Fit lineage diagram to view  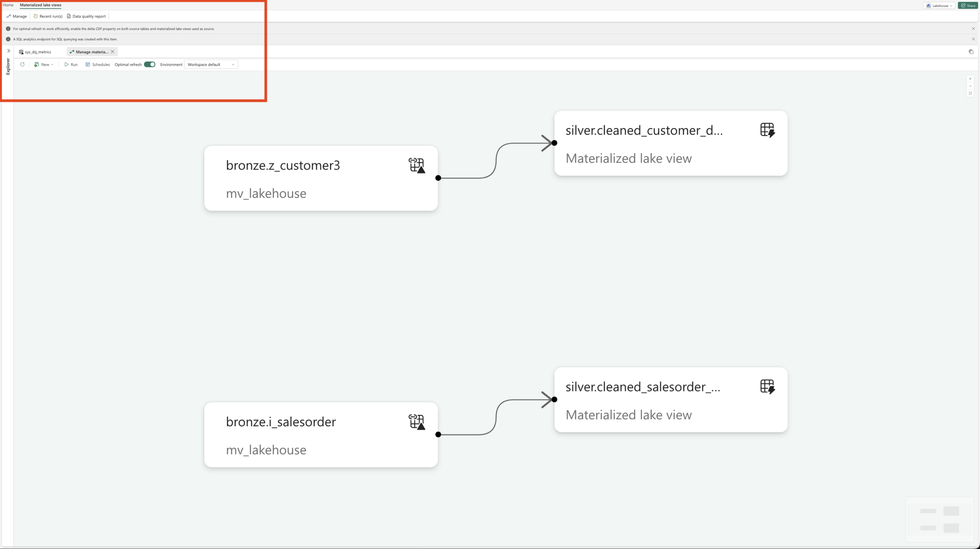(x=970, y=93)
